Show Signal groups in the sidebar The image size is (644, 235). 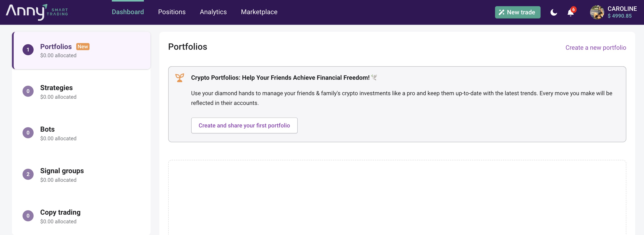(62, 171)
